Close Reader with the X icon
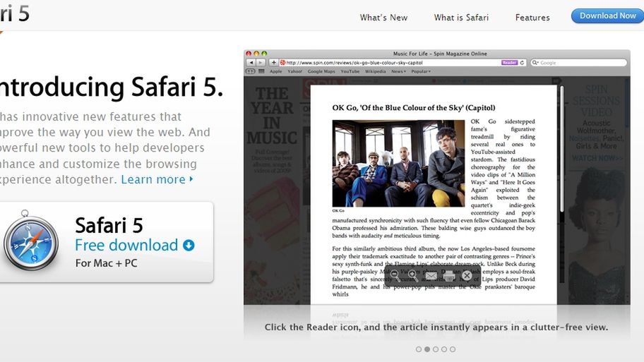Screen dimensions: 644x362 click(467, 275)
